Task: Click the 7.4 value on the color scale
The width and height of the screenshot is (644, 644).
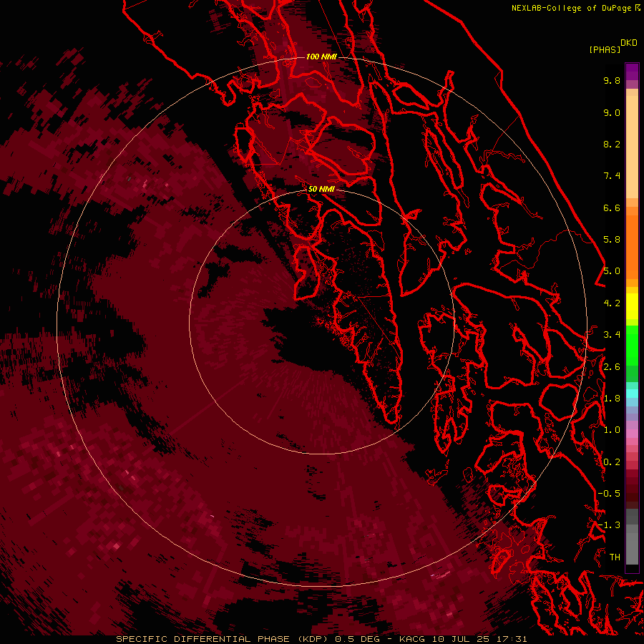Action: (612, 176)
